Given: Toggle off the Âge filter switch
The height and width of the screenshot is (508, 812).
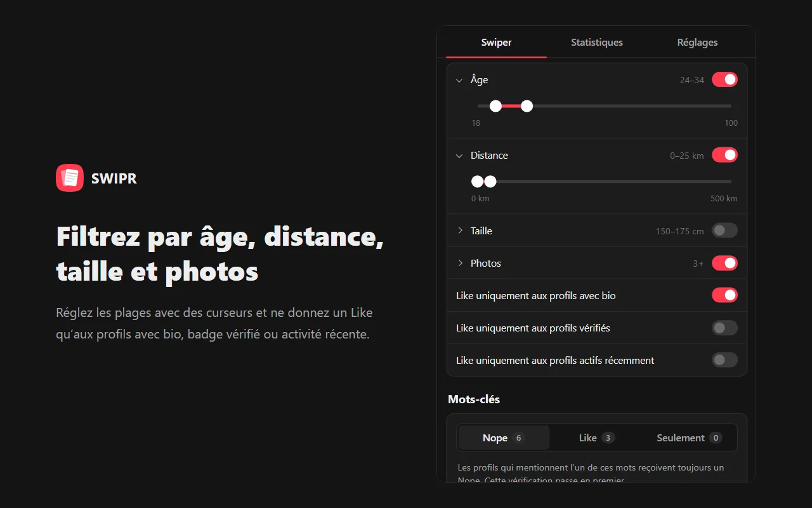Looking at the screenshot, I should (724, 79).
